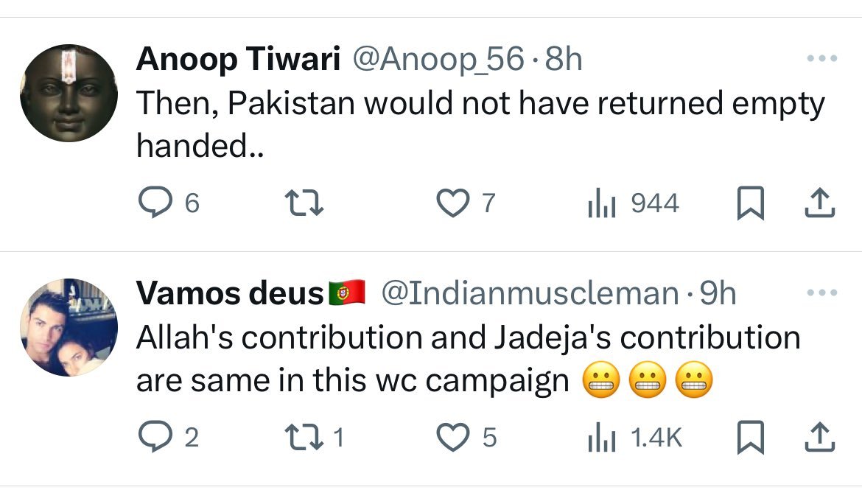Bookmark Anoop Tiwari's tweet

(749, 203)
